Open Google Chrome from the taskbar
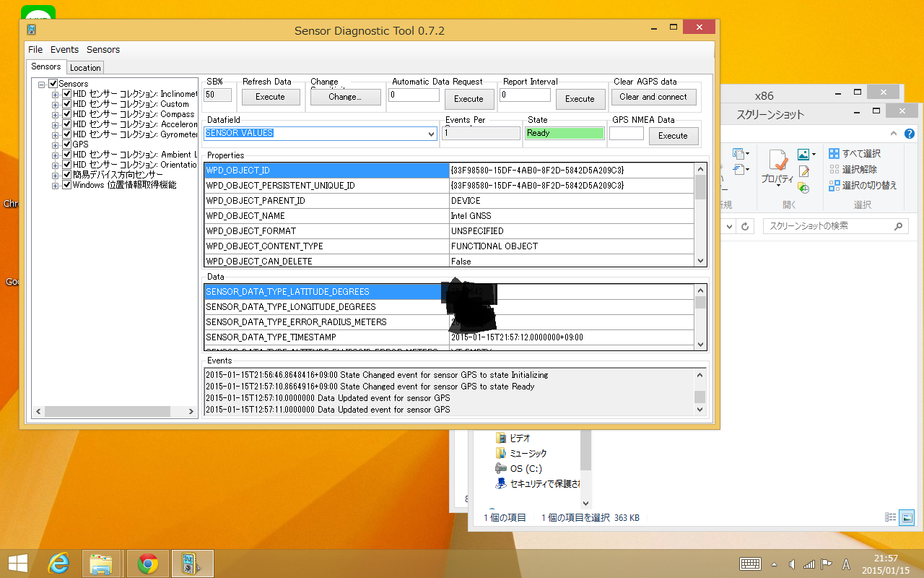 coord(148,564)
